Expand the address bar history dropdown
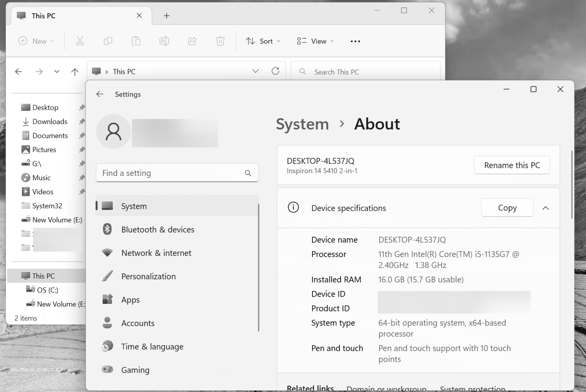 tap(255, 71)
